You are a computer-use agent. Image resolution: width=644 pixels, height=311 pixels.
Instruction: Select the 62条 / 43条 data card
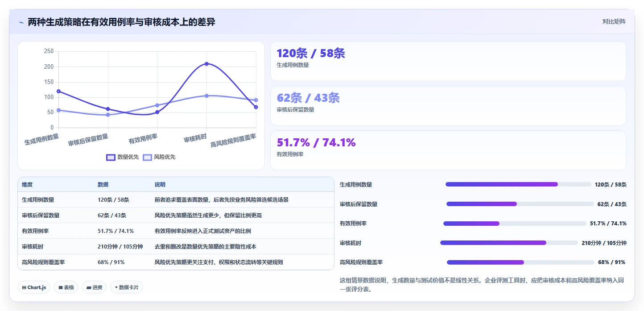point(448,106)
